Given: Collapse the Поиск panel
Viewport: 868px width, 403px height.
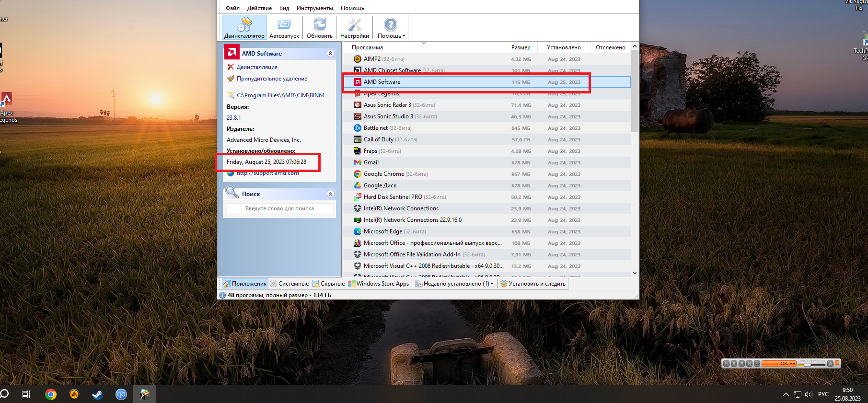Looking at the screenshot, I should click(x=330, y=194).
